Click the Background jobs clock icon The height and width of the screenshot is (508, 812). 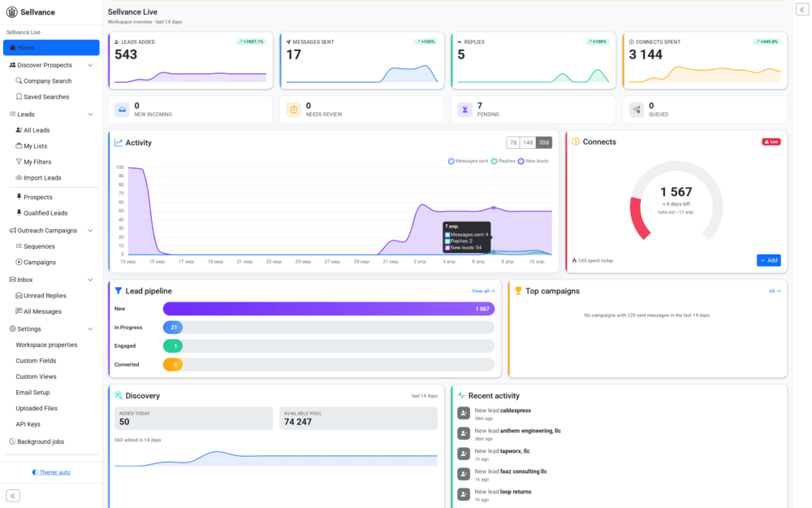click(x=11, y=441)
